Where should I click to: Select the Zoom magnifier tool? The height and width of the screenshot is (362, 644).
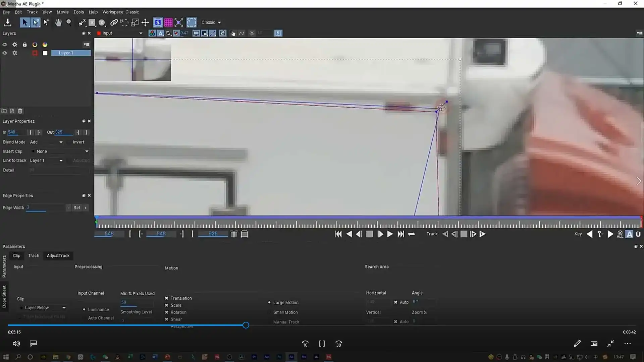(69, 22)
